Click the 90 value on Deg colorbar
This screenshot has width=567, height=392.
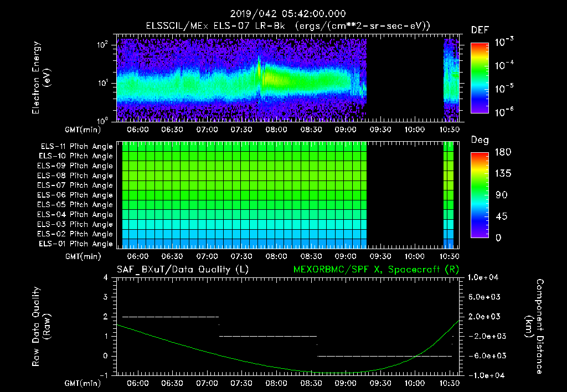click(x=501, y=195)
